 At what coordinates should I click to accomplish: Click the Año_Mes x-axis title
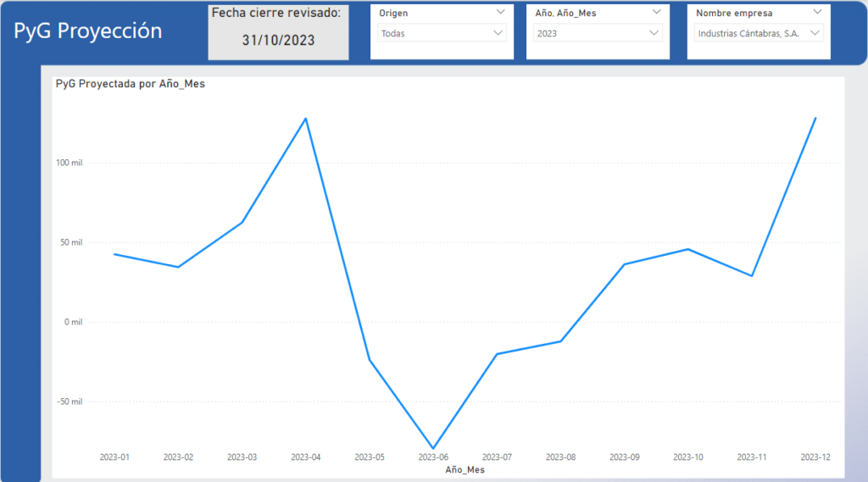[x=465, y=468]
